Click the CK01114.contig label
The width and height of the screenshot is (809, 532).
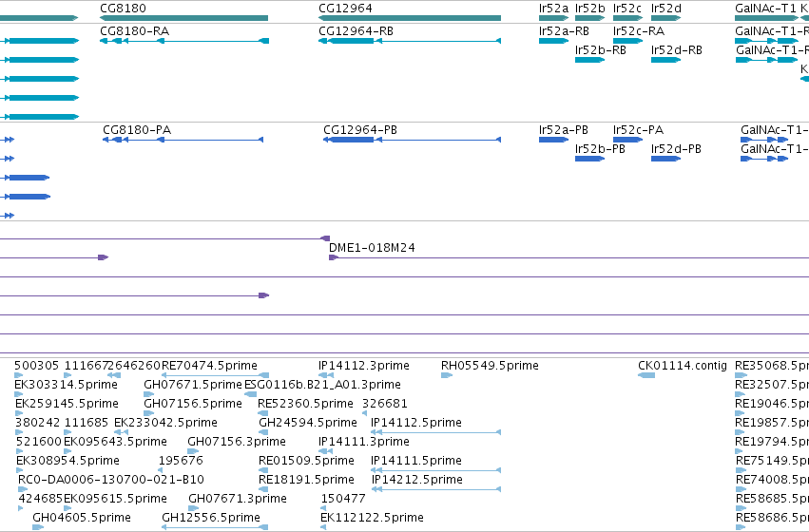tap(683, 366)
